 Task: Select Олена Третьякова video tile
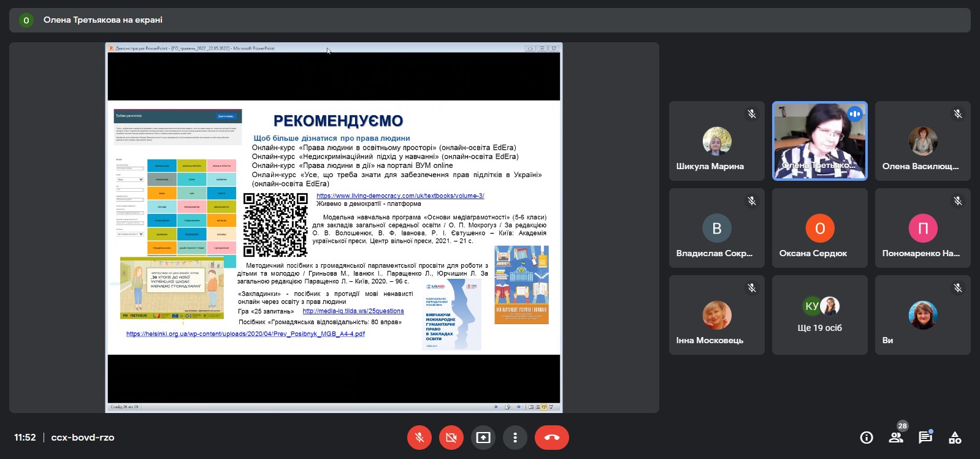pyautogui.click(x=820, y=141)
